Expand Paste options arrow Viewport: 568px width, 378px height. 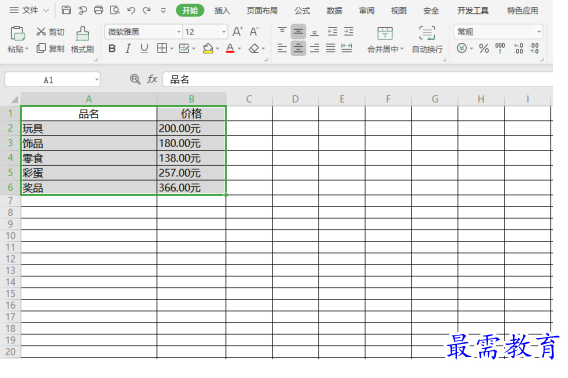[x=26, y=49]
